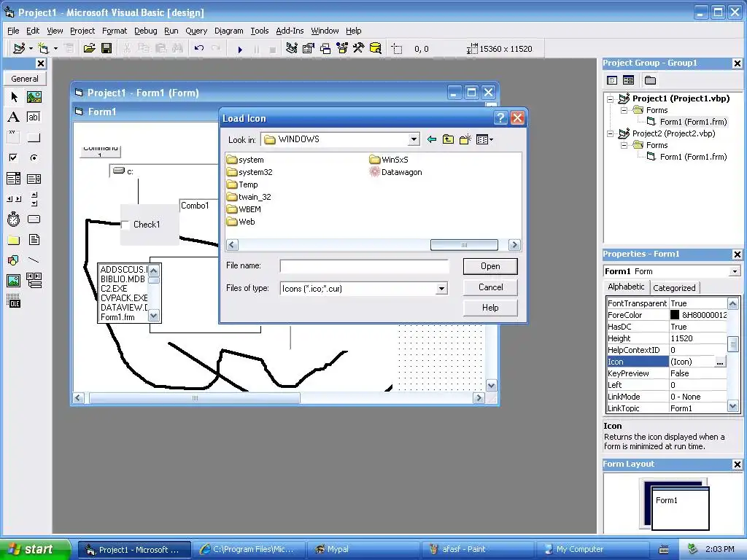Screen dimensions: 747x560
Task: Click Help button in Load Icon dialog
Action: pyautogui.click(x=490, y=308)
